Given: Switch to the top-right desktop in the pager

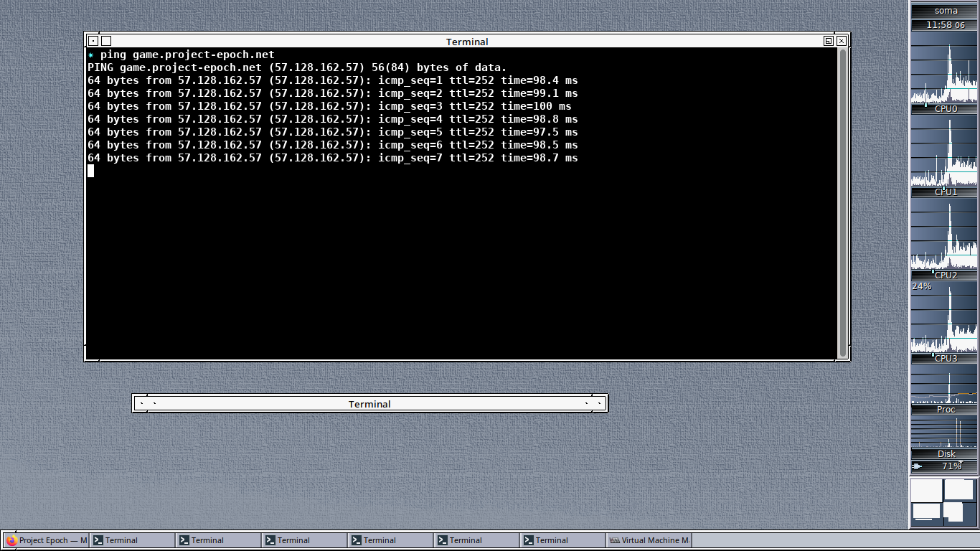Looking at the screenshot, I should coord(960,490).
